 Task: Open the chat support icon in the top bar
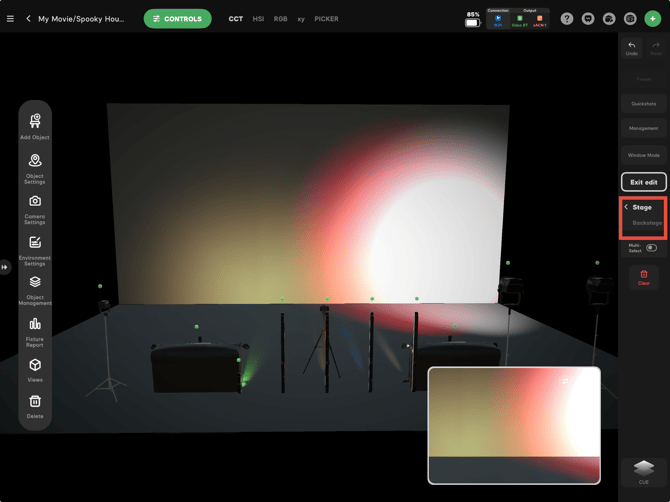coord(588,19)
